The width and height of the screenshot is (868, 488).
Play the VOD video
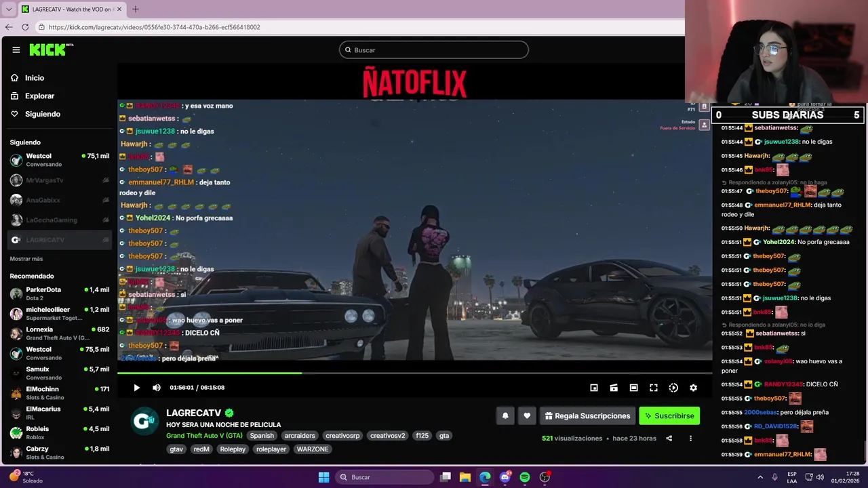coord(136,388)
